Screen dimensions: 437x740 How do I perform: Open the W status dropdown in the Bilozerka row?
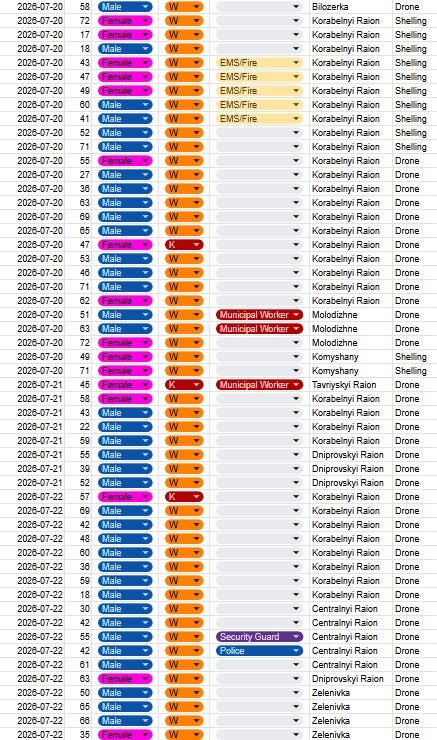point(184,7)
